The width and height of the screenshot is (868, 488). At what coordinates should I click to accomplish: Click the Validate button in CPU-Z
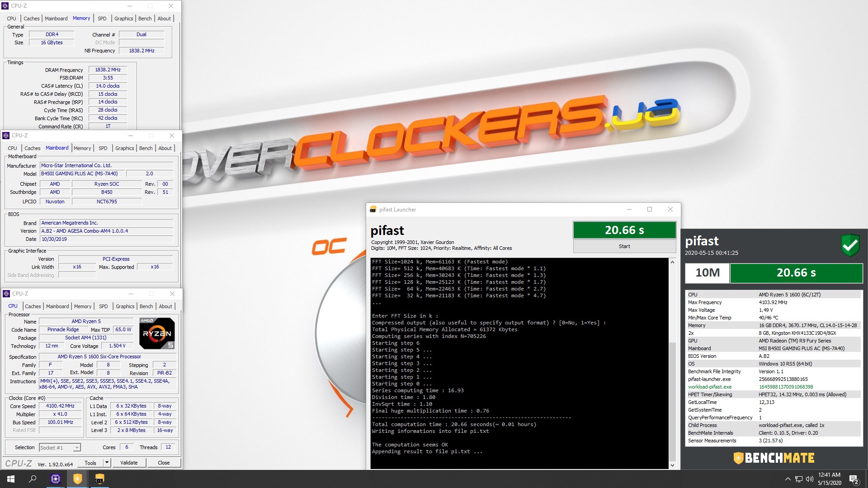129,463
